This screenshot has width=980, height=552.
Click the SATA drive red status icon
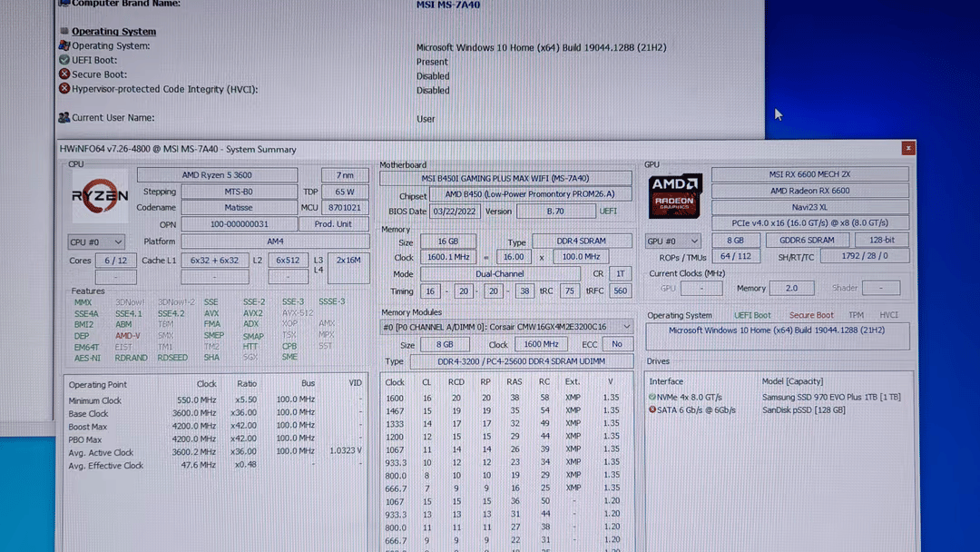click(x=652, y=410)
